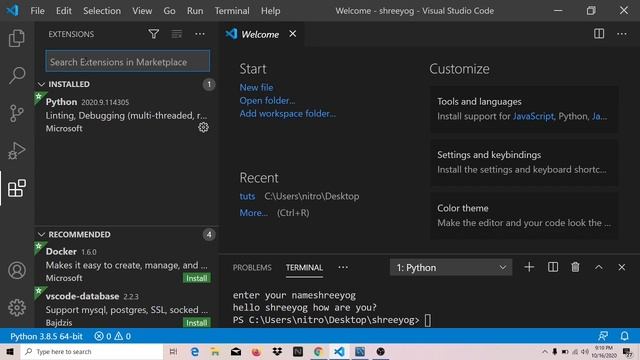This screenshot has height=360, width=640.
Task: Open the Run menu
Action: (195, 11)
